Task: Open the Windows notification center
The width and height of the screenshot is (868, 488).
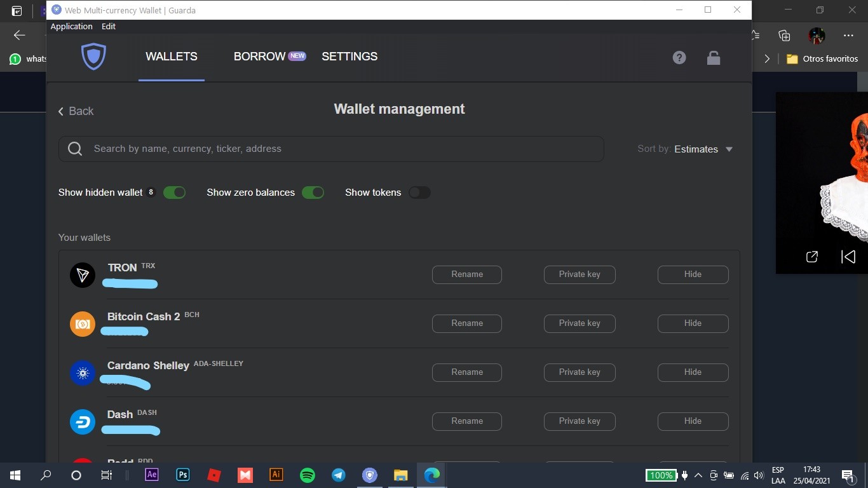Action: click(848, 475)
